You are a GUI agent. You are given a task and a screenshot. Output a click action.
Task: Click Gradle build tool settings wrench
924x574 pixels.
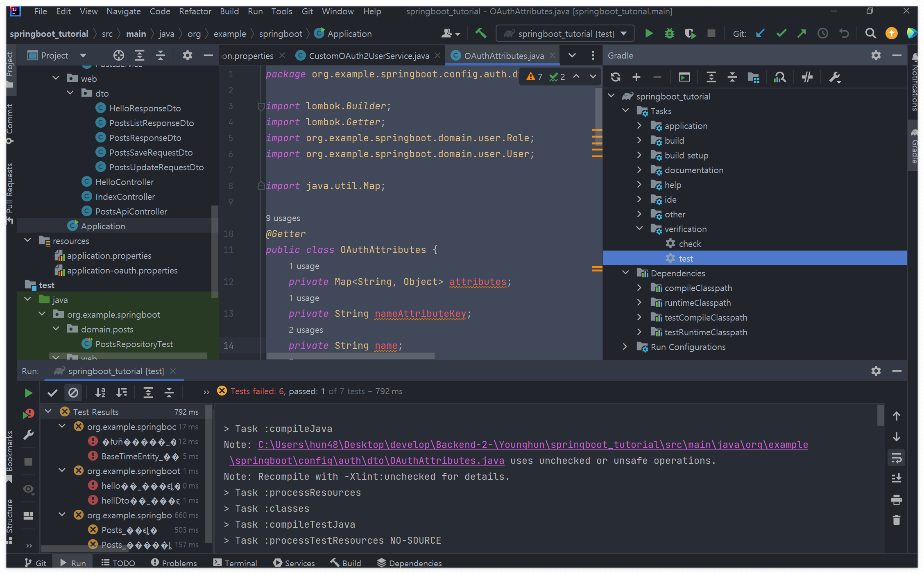click(834, 77)
